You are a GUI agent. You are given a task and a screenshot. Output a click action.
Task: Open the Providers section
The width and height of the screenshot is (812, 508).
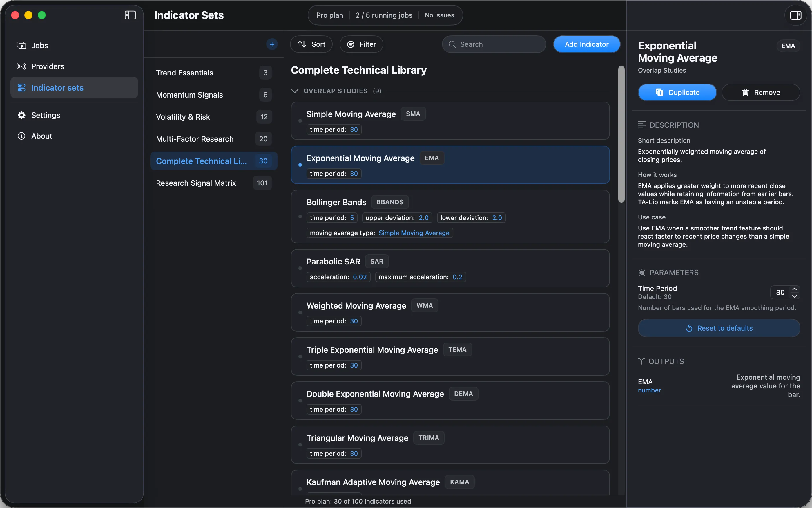pyautogui.click(x=74, y=66)
